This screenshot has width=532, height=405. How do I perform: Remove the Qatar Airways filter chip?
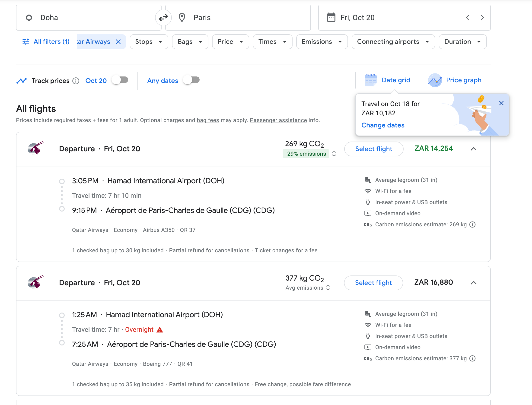[x=118, y=42]
